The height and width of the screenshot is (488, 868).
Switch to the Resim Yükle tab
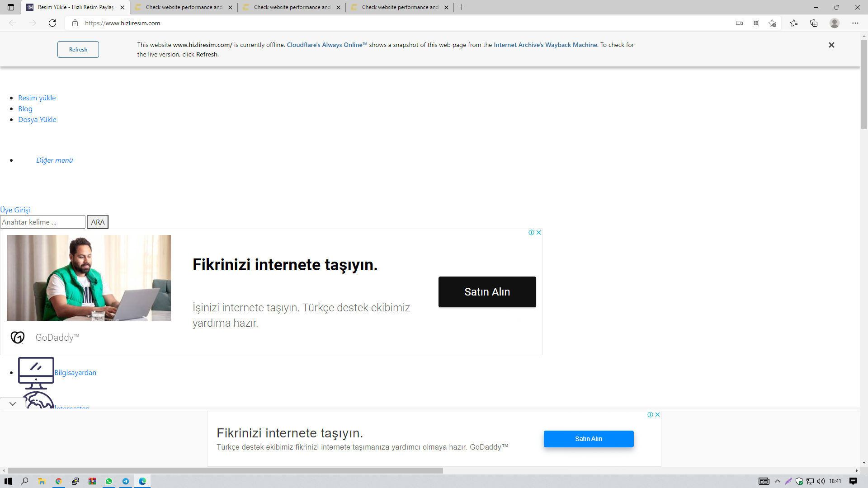coord(75,7)
